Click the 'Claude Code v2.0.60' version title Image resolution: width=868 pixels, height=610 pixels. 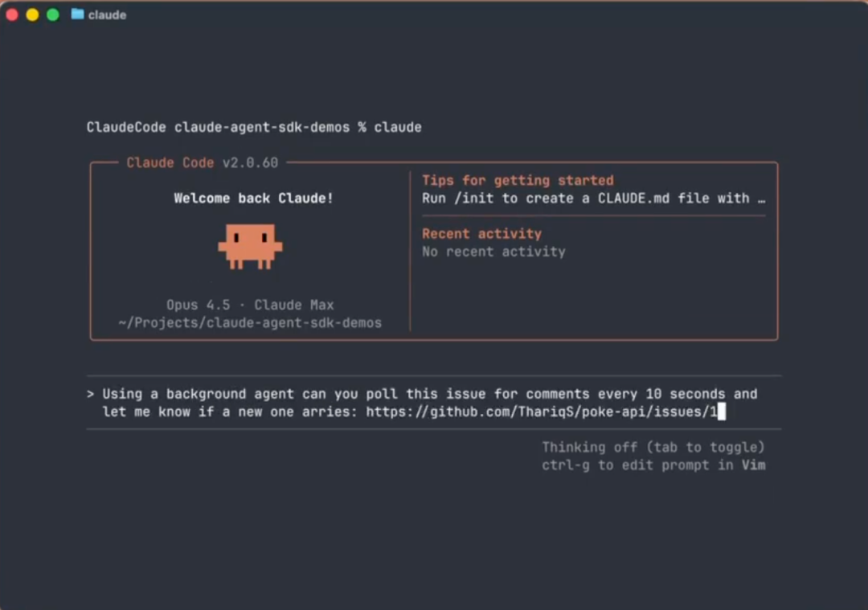point(202,163)
